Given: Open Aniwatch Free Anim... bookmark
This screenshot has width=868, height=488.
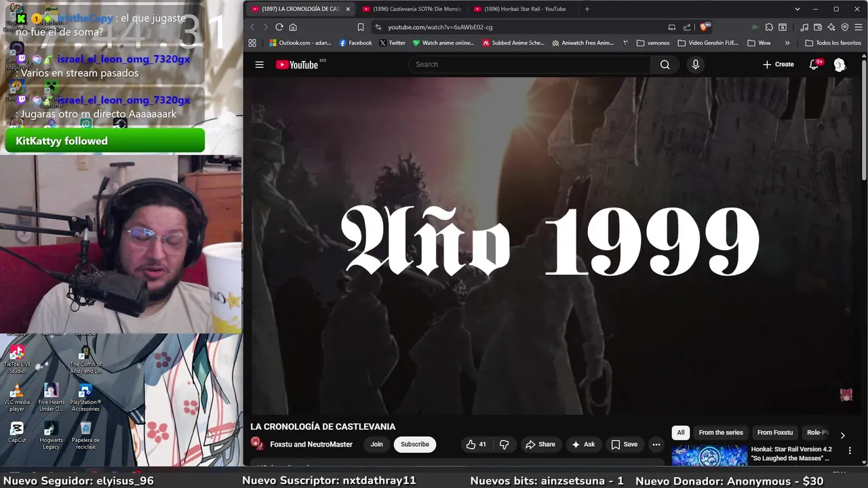Looking at the screenshot, I should click(x=583, y=43).
